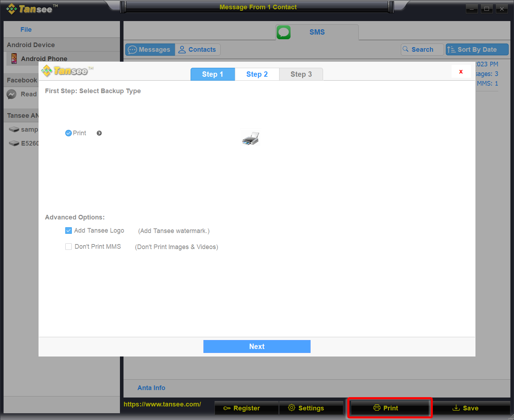This screenshot has width=514, height=420.
Task: Click the drive icon beside the E5260 backup
Action: coord(14,143)
